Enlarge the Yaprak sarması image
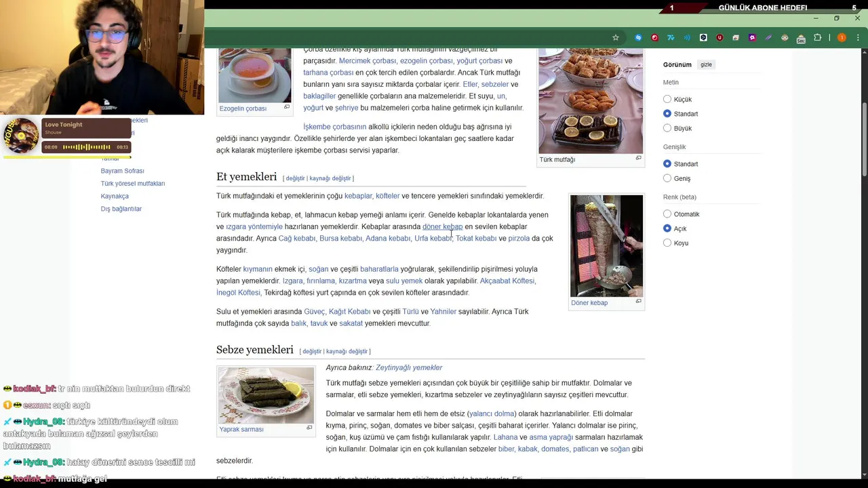 (309, 428)
